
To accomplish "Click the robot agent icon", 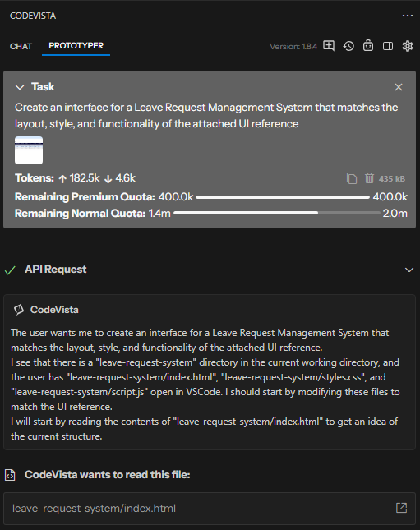I will [x=368, y=46].
